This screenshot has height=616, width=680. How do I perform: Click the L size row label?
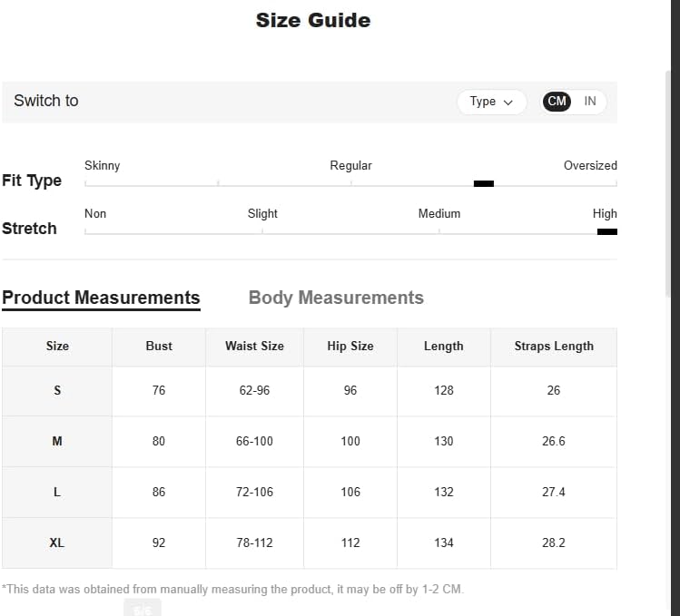pos(57,493)
